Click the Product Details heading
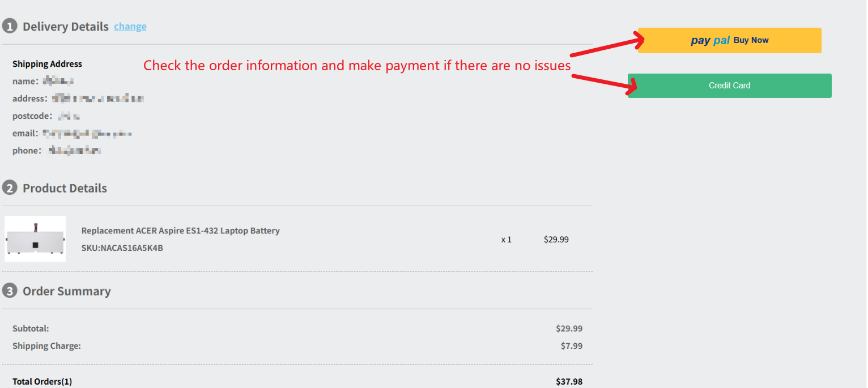 coord(65,188)
